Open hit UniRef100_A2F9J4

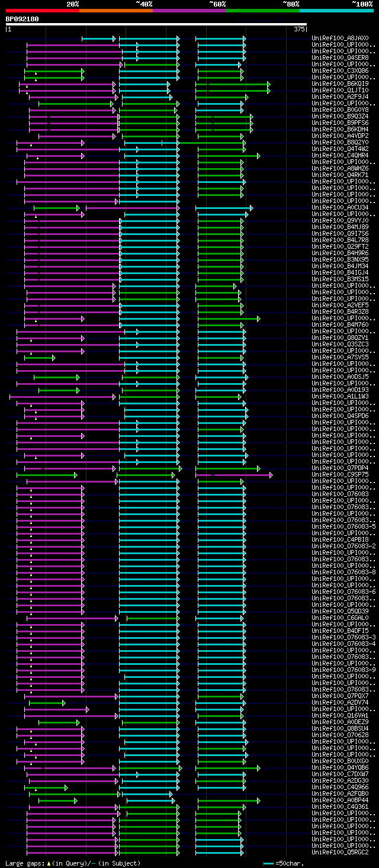pyautogui.click(x=341, y=97)
